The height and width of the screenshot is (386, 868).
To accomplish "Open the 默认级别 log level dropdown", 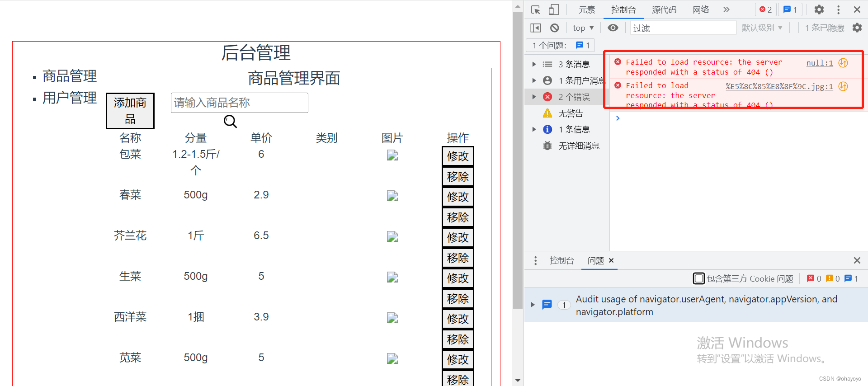I will tap(762, 28).
